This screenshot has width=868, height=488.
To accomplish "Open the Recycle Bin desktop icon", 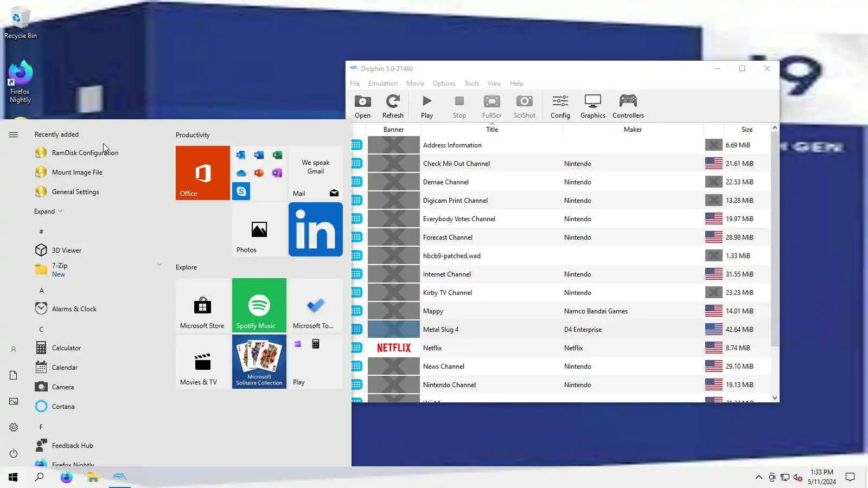I will [x=20, y=23].
